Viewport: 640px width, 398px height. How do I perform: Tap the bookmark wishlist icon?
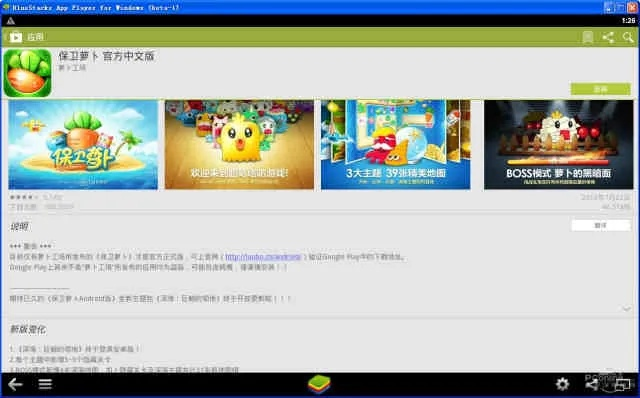pos(588,38)
